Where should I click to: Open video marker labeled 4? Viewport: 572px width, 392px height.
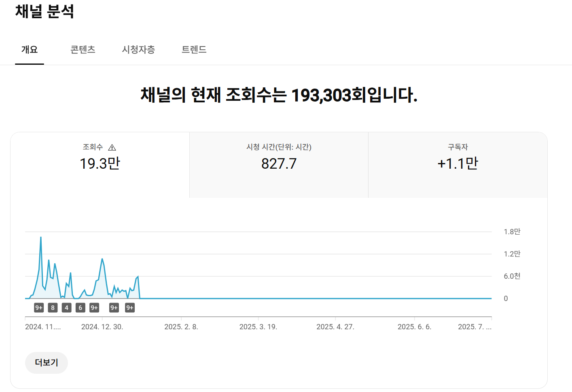[x=67, y=308]
